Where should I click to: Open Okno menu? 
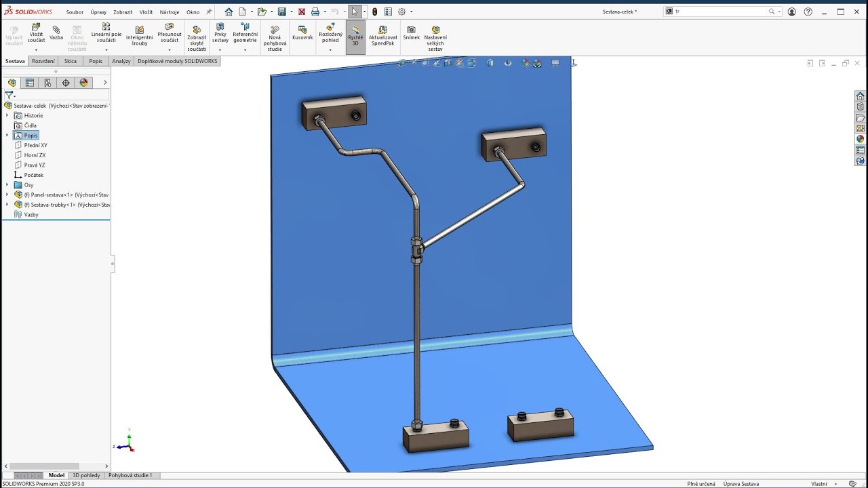point(193,12)
